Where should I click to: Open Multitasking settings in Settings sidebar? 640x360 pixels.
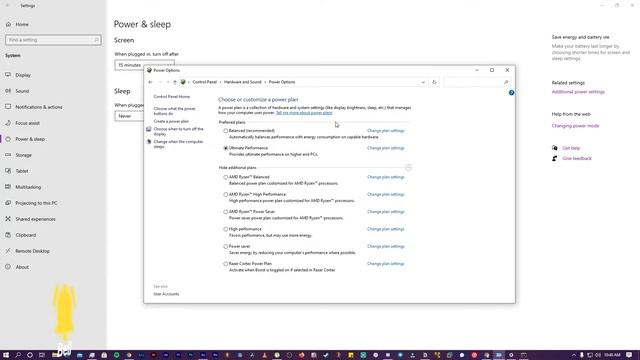point(28,187)
